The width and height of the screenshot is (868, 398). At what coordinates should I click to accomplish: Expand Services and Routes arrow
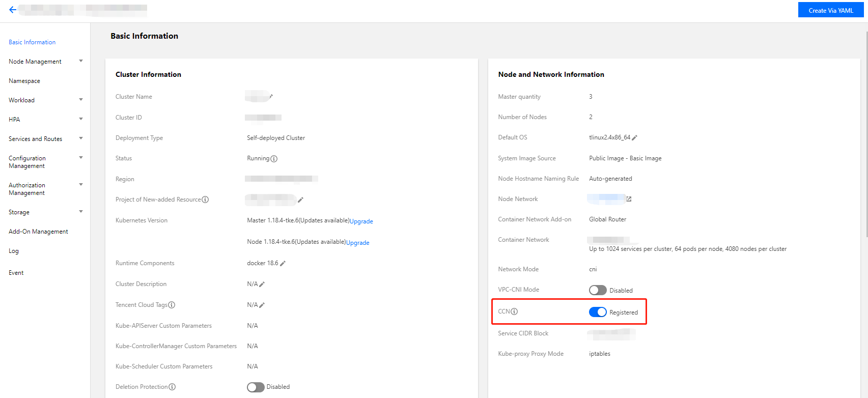(81, 138)
